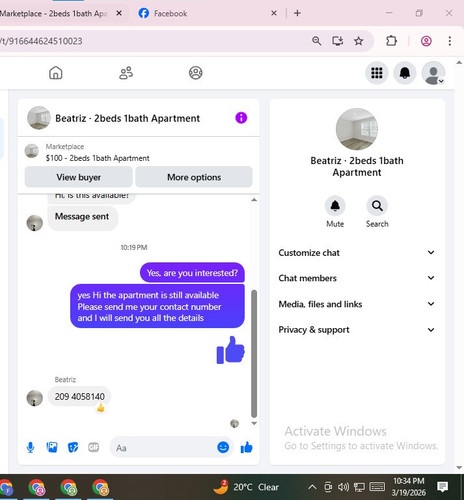Click the More options button

tap(194, 177)
